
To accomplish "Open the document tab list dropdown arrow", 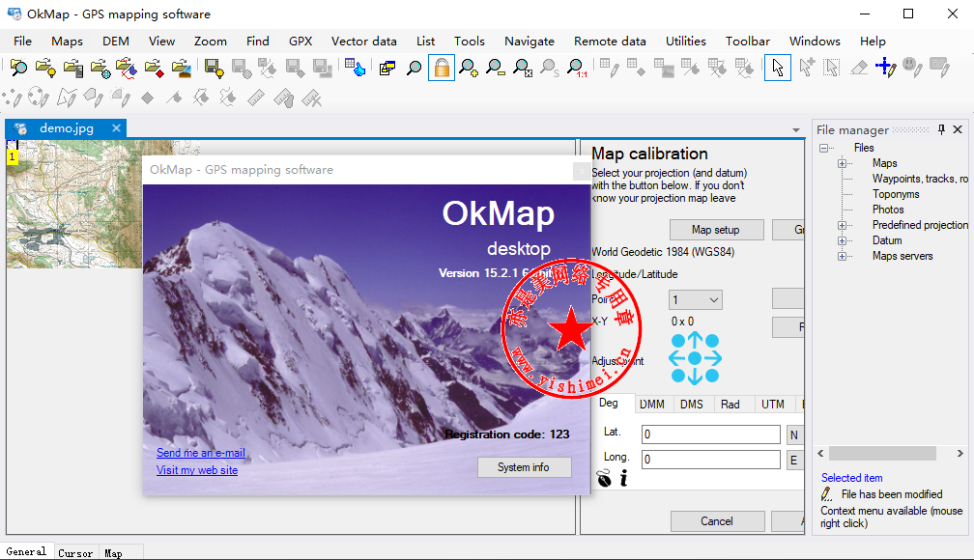I will (796, 130).
